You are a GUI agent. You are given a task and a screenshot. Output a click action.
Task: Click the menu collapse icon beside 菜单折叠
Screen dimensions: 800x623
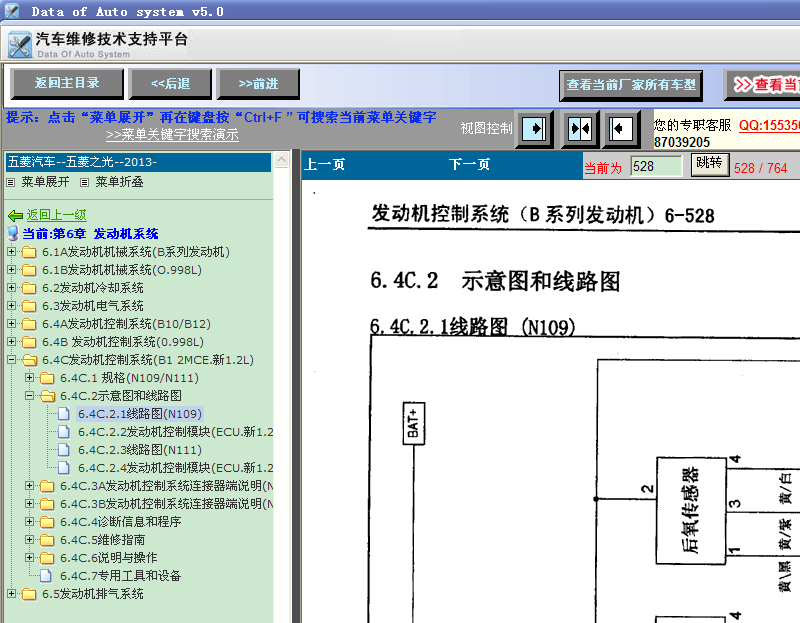tap(85, 182)
